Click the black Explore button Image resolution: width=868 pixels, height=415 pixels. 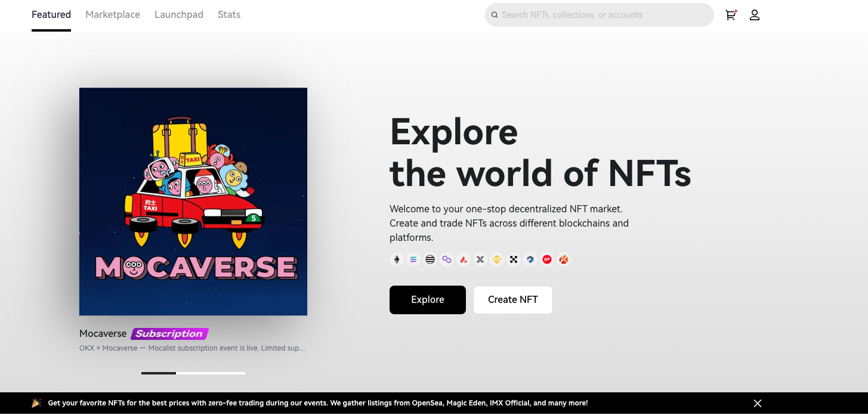tap(428, 300)
